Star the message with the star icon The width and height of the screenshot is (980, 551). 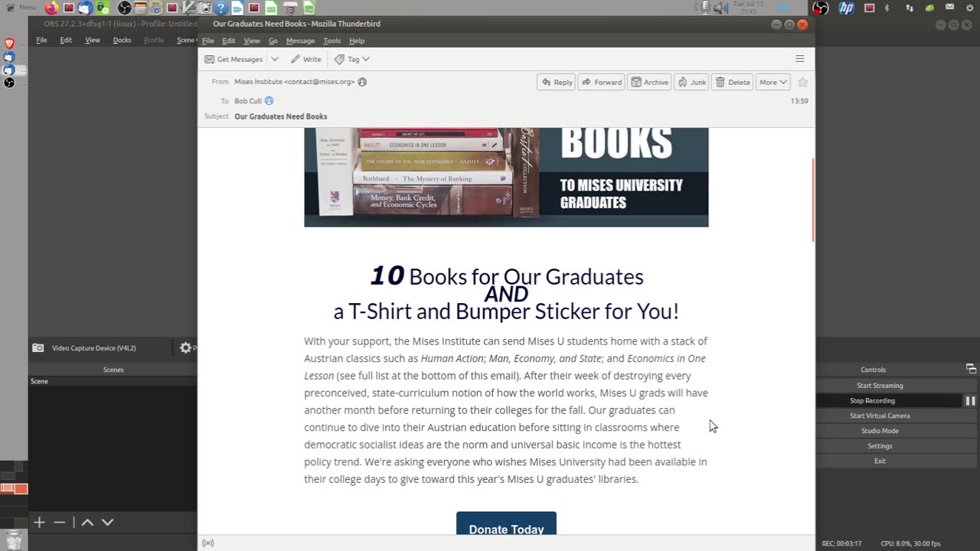[x=802, y=82]
